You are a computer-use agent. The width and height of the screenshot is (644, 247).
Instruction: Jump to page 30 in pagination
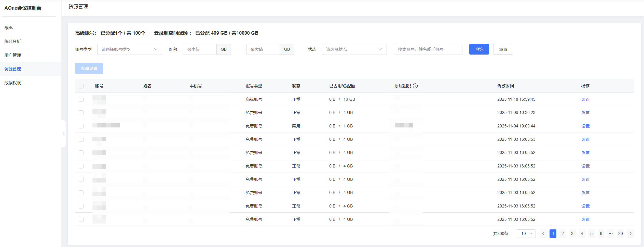click(621, 233)
